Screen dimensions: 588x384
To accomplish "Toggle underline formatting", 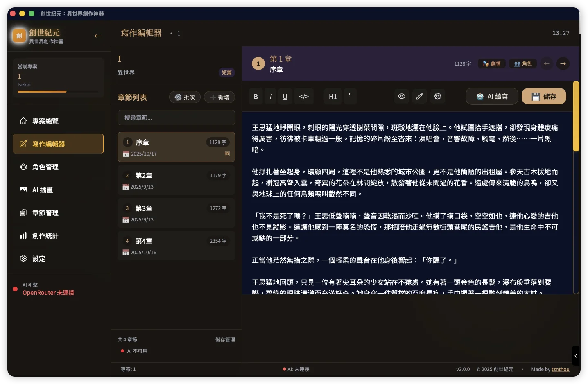I will pyautogui.click(x=285, y=96).
